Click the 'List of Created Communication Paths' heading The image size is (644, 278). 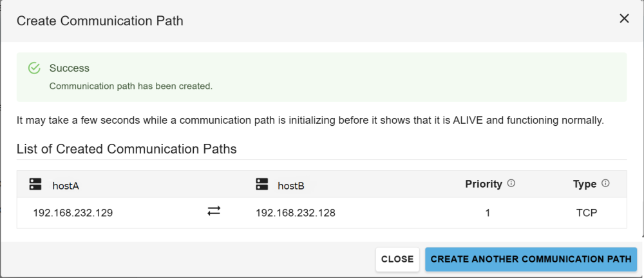point(127,149)
